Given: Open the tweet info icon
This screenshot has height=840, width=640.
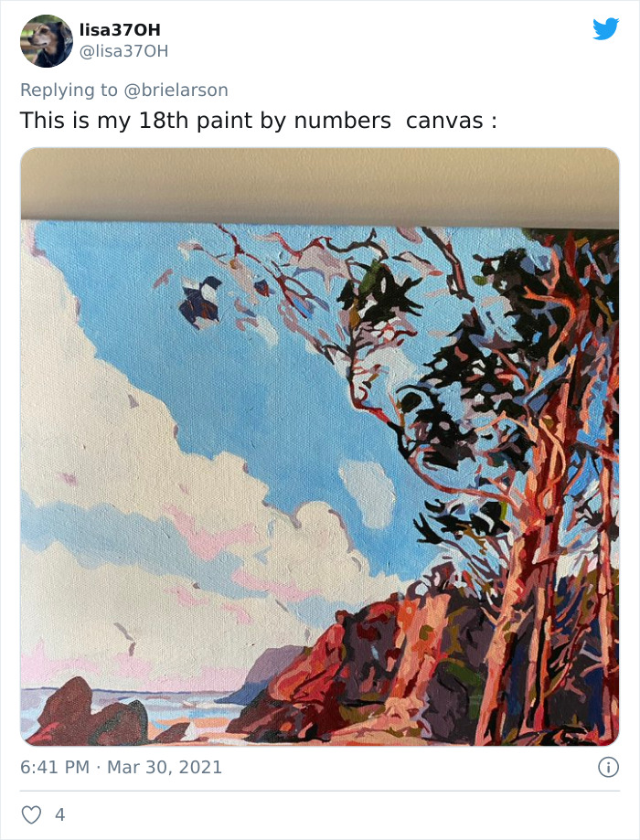Looking at the screenshot, I should pos(608,767).
